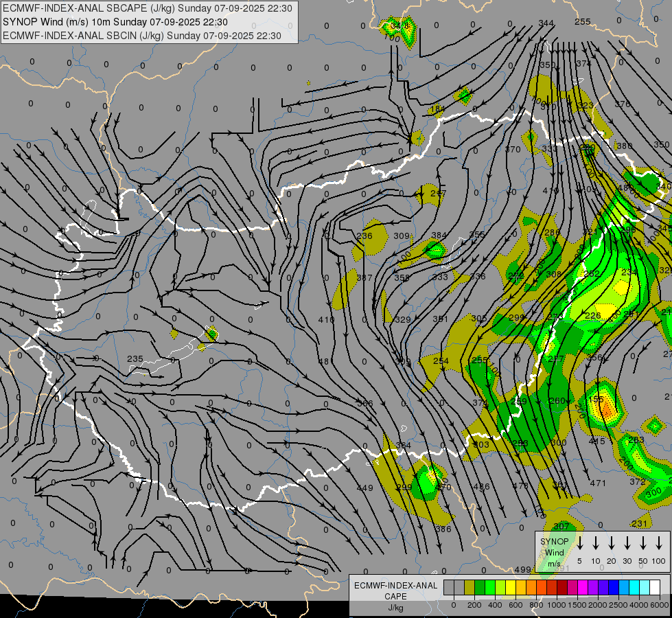Image resolution: width=672 pixels, height=618 pixels.
Task: Click the map value 366
Action: click(x=365, y=403)
